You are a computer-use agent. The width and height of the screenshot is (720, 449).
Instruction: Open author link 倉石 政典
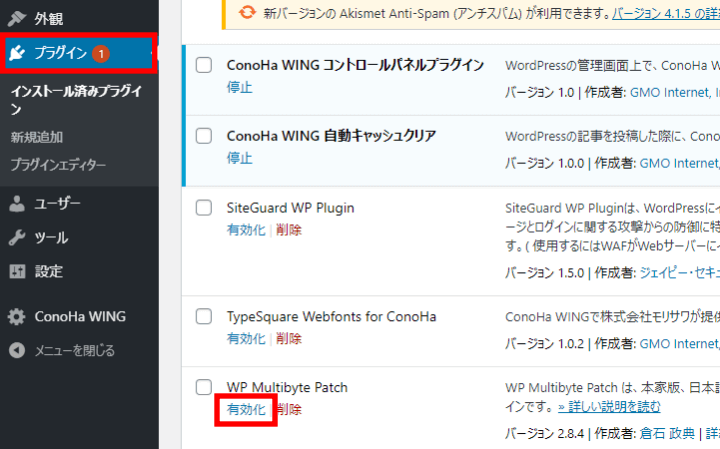pos(667,433)
